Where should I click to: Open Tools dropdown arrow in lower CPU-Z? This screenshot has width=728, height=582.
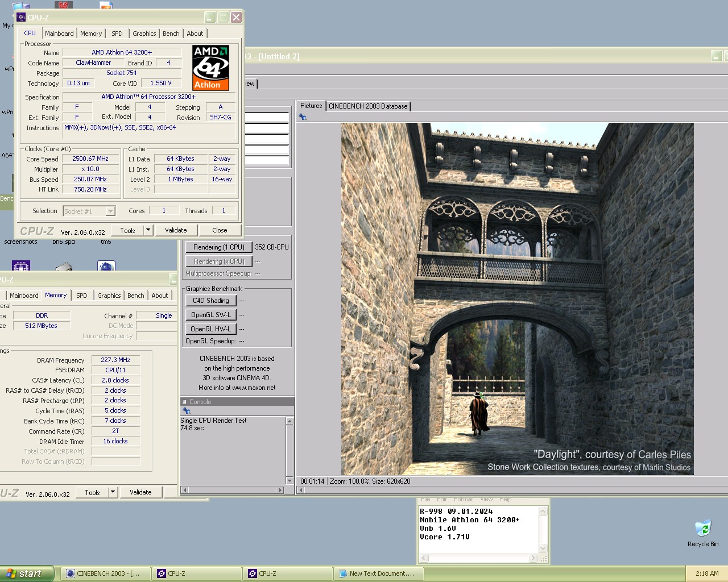tap(113, 492)
